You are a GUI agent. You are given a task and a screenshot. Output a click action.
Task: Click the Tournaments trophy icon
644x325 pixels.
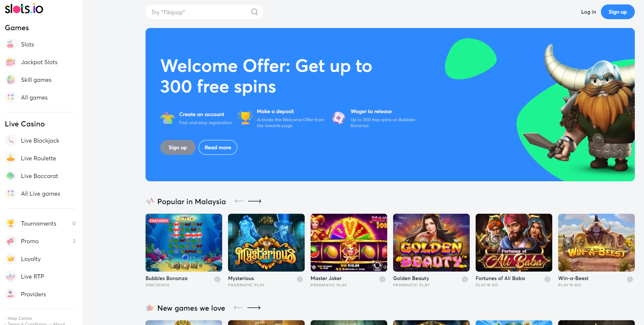[11, 223]
